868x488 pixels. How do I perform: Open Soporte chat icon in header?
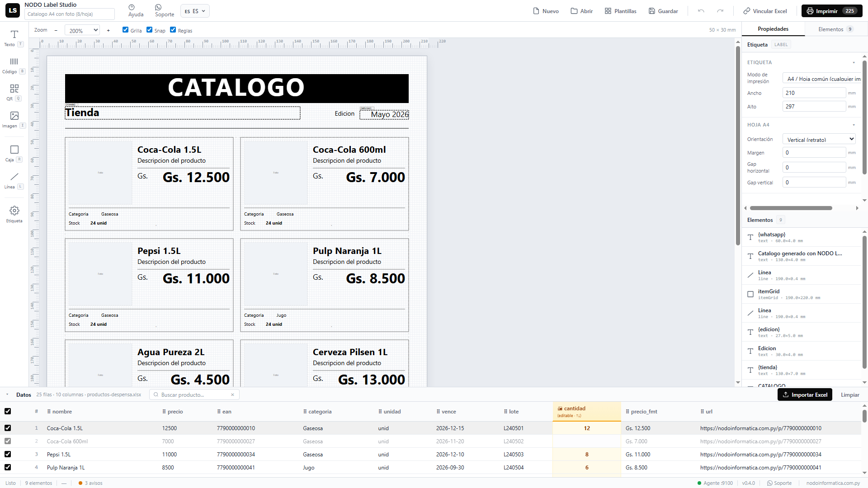[165, 11]
